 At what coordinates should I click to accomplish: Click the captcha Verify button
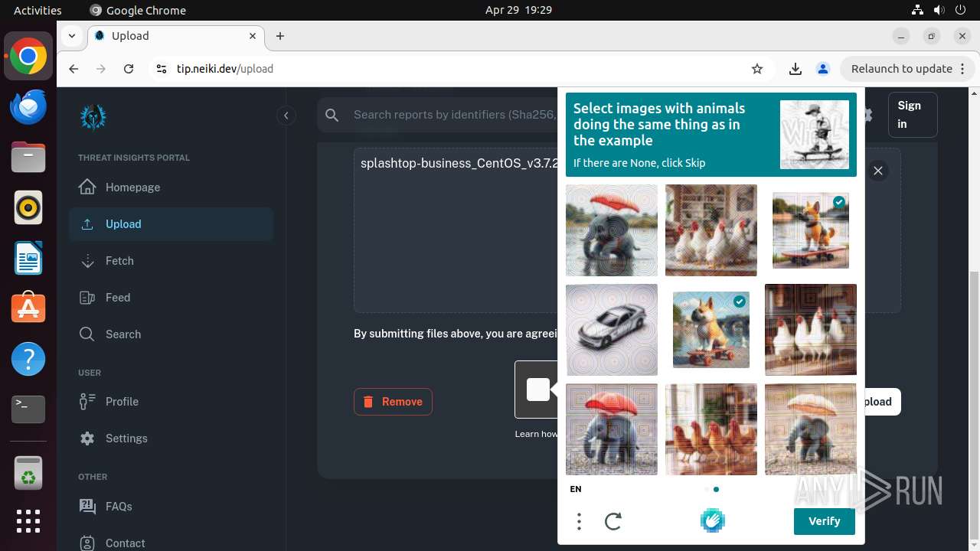coord(825,521)
